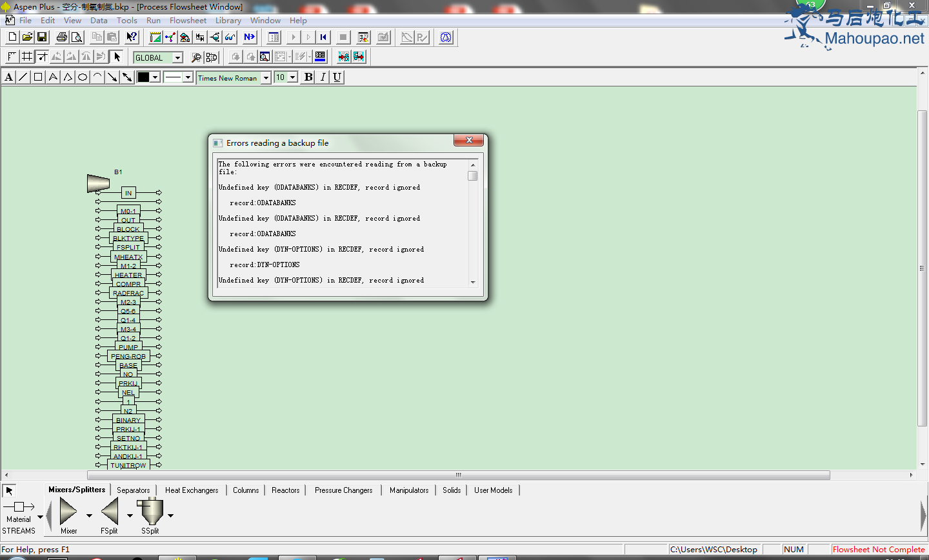Toggle Bold text formatting
Viewport: 929px width, 560px height.
point(308,77)
